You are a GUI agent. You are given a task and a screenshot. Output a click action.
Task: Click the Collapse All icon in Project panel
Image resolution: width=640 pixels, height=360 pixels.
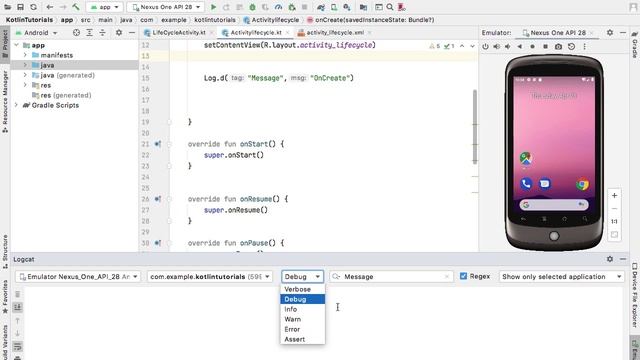tap(102, 32)
